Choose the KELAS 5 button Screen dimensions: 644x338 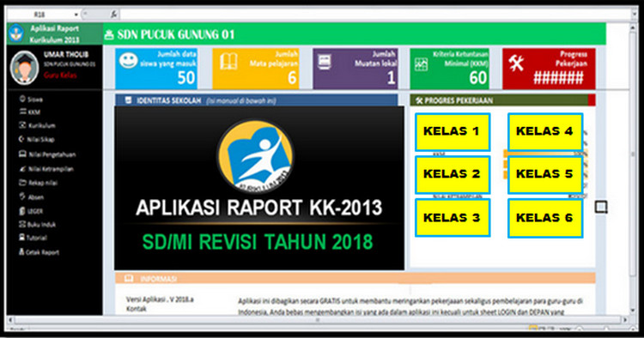[x=545, y=174]
